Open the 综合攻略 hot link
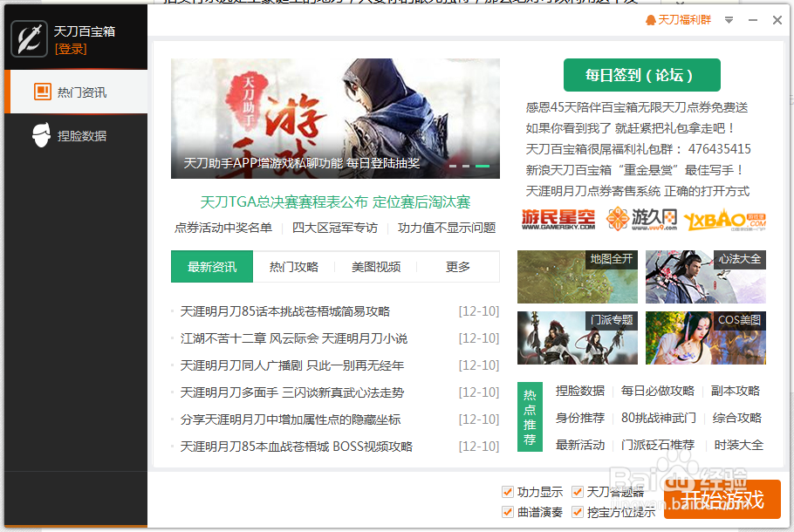 coord(736,418)
